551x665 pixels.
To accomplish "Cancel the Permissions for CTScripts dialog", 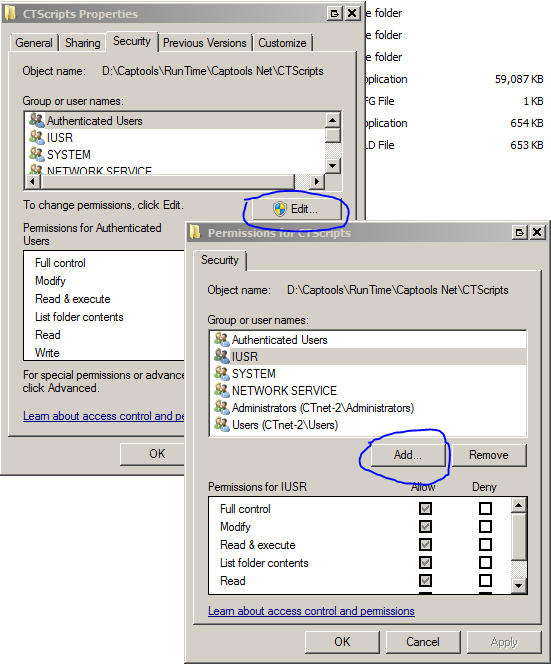I will tap(423, 642).
